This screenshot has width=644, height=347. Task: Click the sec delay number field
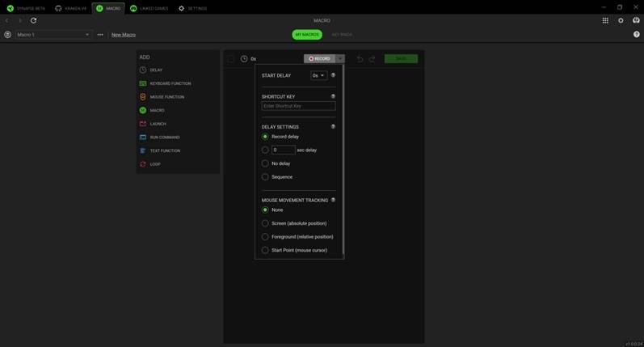coord(284,150)
